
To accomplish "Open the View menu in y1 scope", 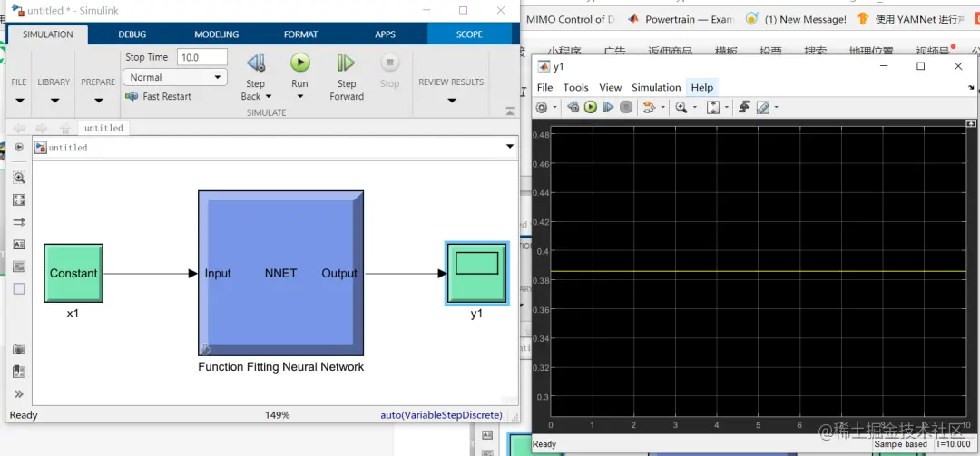I will 610,87.
